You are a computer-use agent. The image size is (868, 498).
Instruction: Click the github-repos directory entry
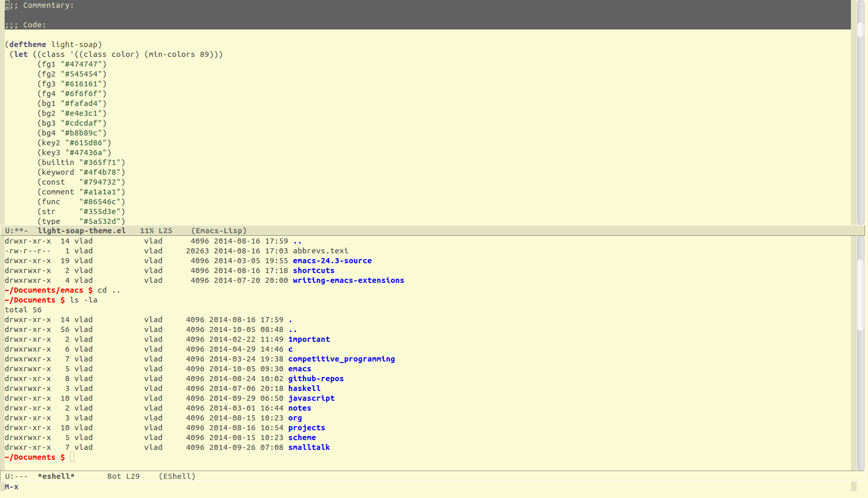(x=316, y=379)
